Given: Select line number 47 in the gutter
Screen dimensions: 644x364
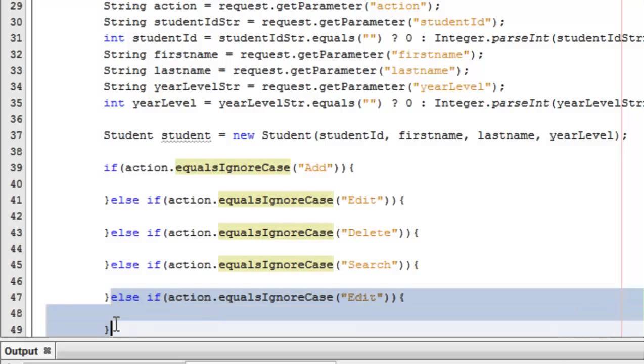Looking at the screenshot, I should [x=16, y=297].
